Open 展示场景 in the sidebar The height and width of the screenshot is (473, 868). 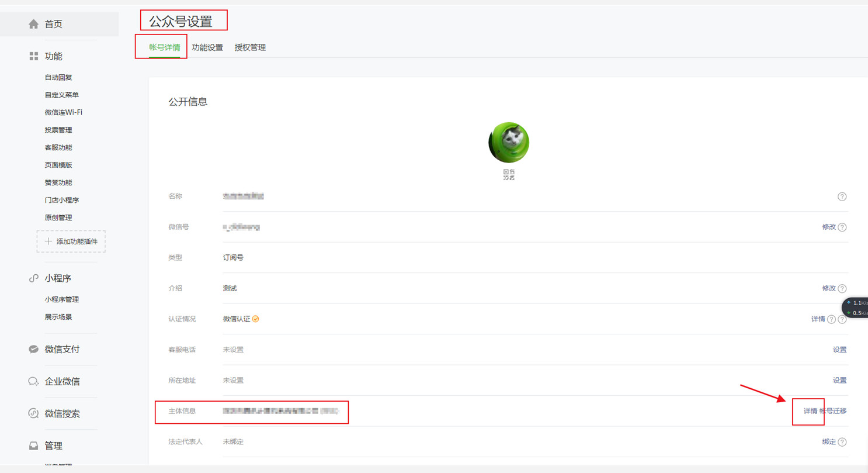click(x=58, y=317)
